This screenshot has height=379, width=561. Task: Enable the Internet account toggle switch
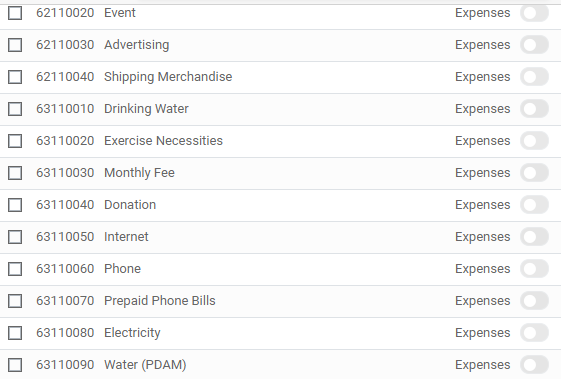point(534,237)
